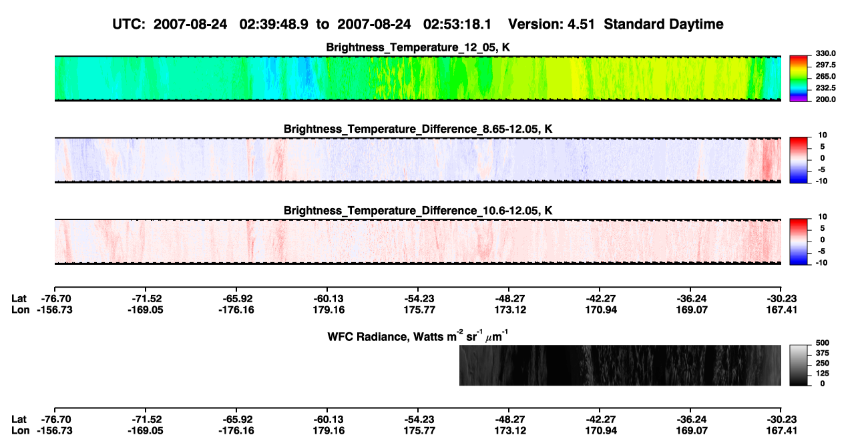Viewport: 868px width, 445px height.
Task: Click latitude -30.23 on the lower axis
Action: pos(782,419)
